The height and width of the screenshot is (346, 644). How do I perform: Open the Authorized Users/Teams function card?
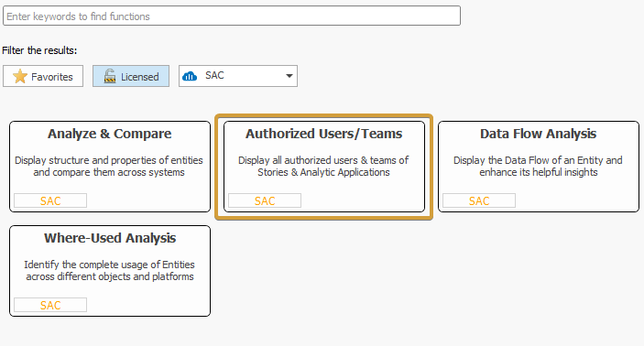[x=324, y=167]
